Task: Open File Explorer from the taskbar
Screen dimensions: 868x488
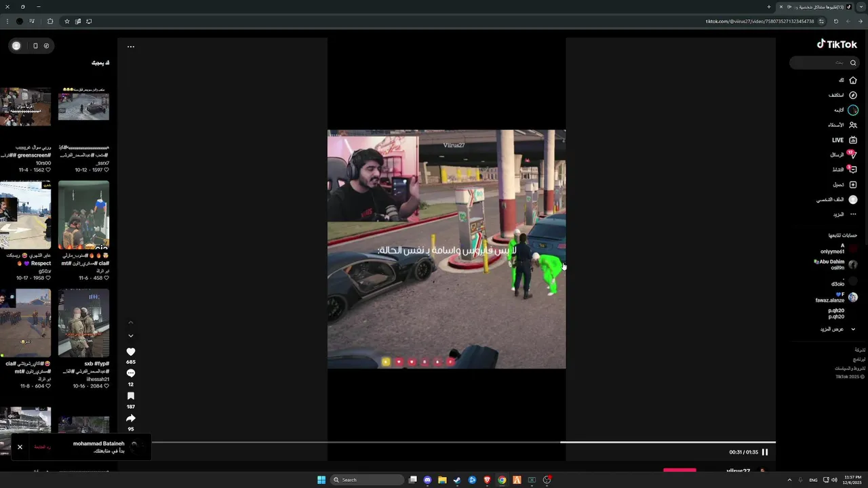Action: (442, 480)
